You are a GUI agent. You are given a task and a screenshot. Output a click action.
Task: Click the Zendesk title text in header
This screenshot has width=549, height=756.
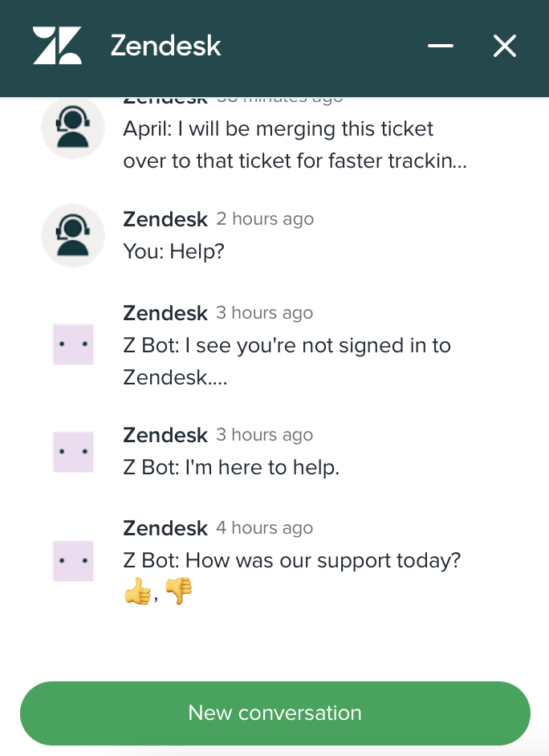(165, 46)
